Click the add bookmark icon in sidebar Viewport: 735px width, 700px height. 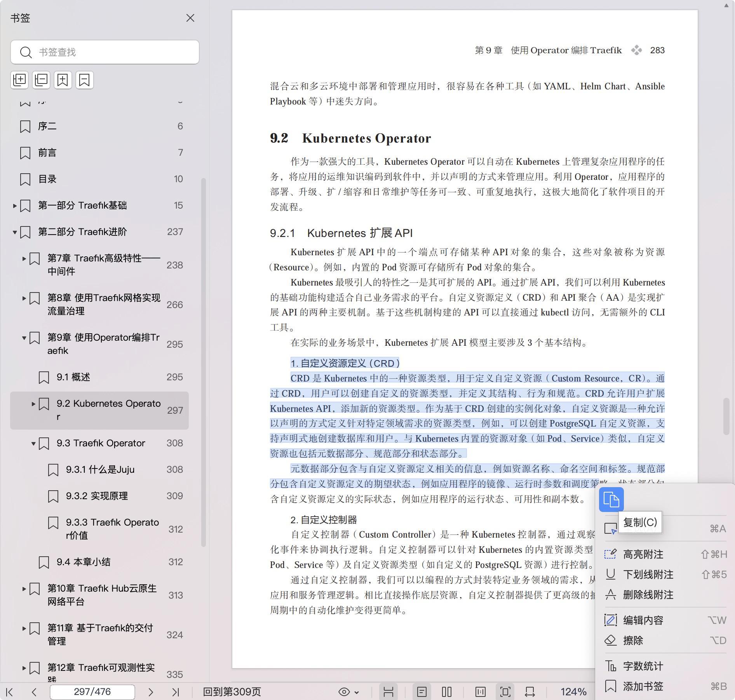63,80
